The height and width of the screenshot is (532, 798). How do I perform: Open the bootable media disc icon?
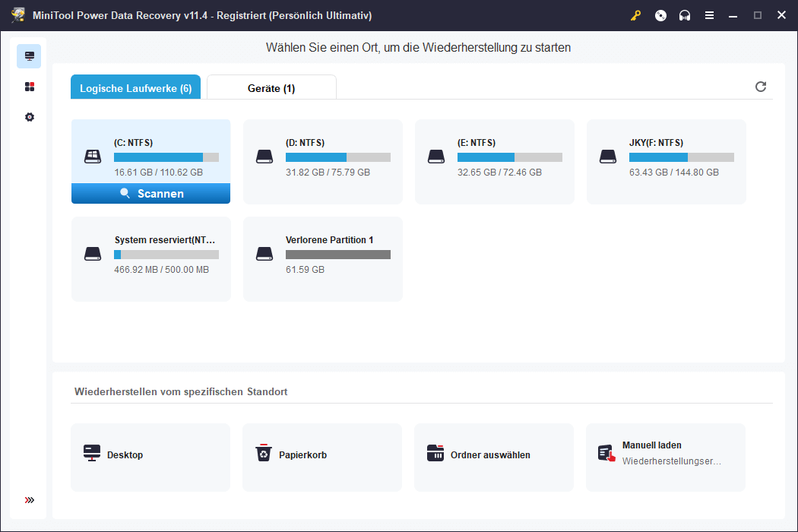[660, 15]
